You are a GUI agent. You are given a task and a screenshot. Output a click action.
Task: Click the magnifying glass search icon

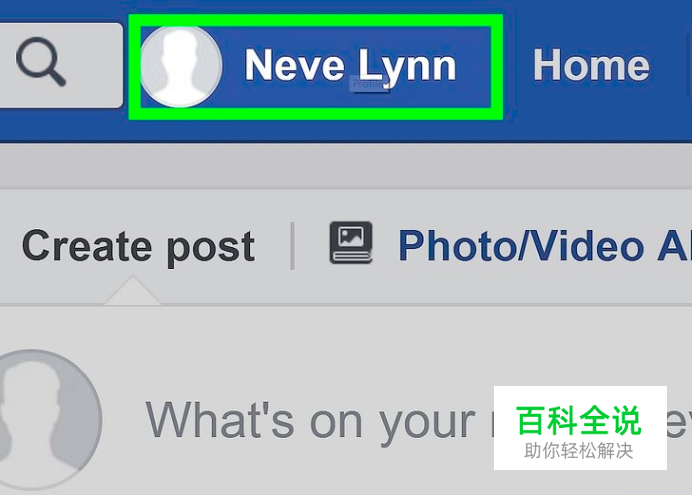coord(41,62)
